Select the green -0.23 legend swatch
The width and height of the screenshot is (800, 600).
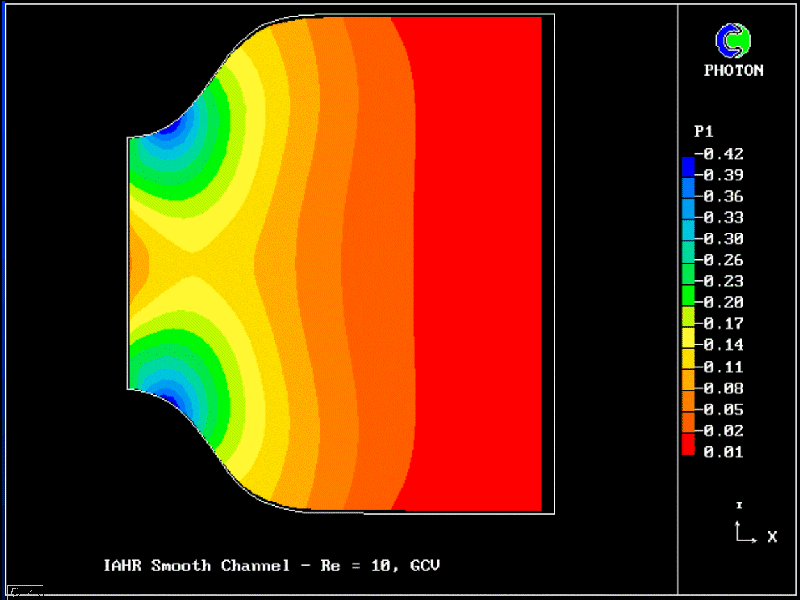[688, 282]
